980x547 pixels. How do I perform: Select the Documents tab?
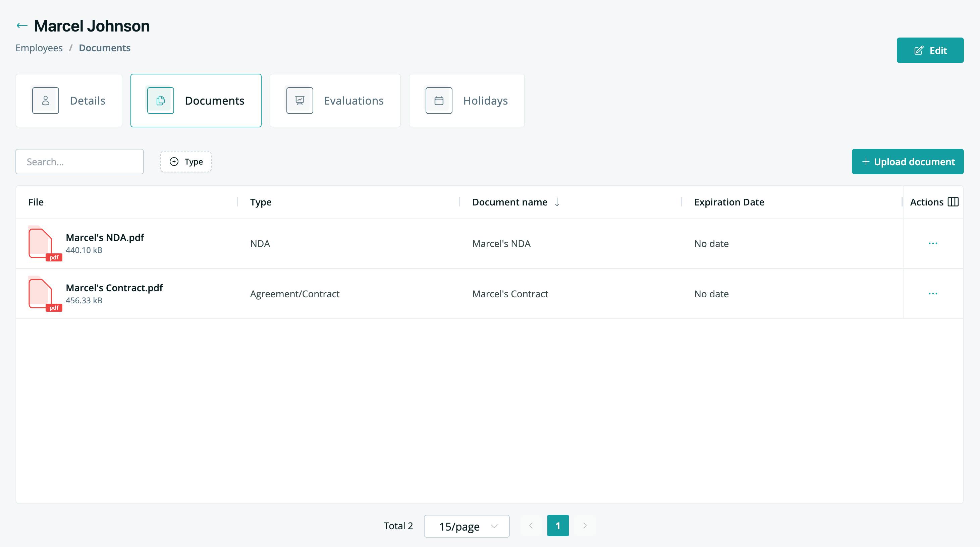[x=196, y=100]
